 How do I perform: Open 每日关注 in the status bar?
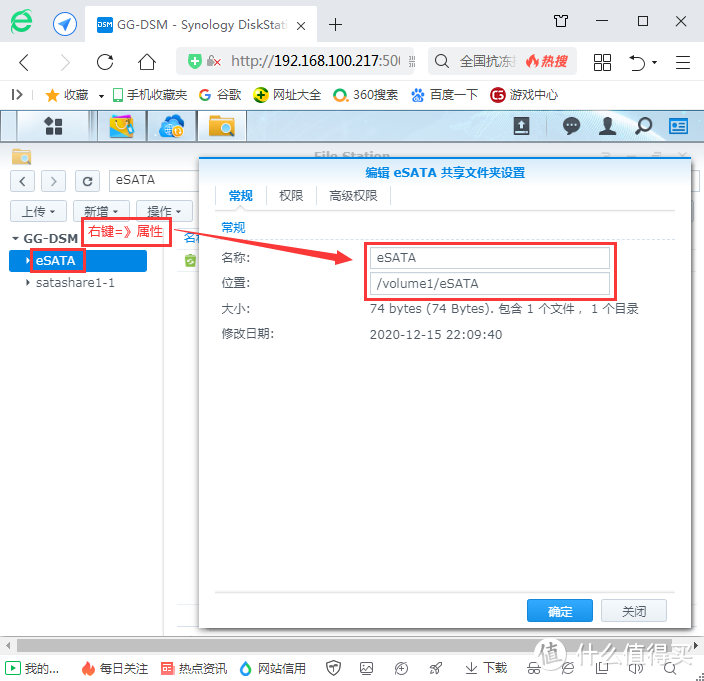click(x=115, y=668)
